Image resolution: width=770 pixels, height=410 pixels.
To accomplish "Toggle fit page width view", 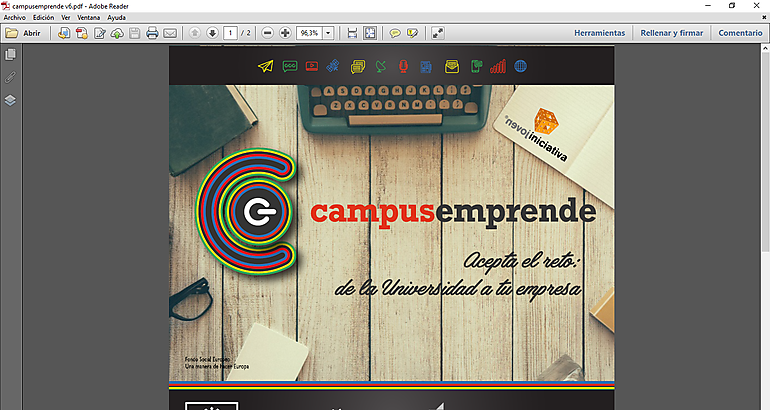I will pyautogui.click(x=352, y=33).
